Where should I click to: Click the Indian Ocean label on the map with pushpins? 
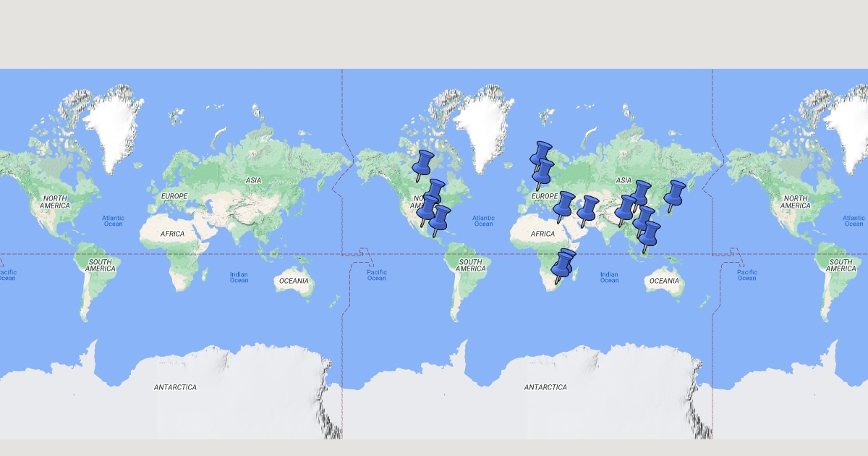tap(609, 277)
